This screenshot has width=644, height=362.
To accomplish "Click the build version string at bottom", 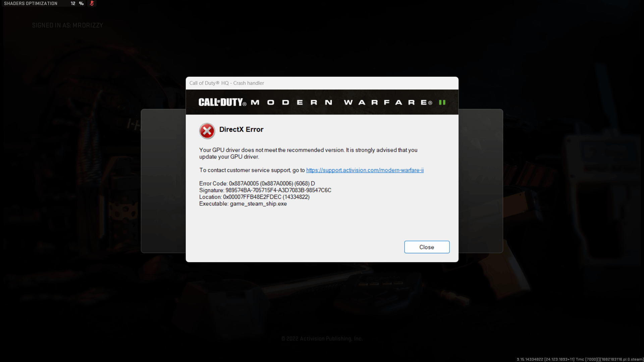I will click(x=580, y=359).
